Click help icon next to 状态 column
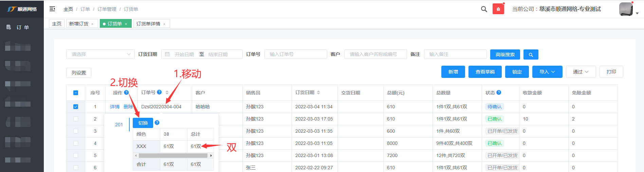 point(499,92)
